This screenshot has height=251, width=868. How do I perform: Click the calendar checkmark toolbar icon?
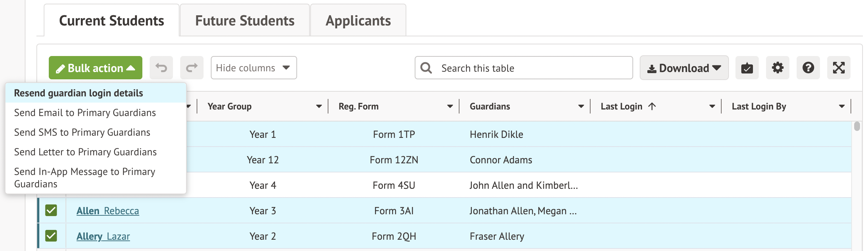pos(747,68)
